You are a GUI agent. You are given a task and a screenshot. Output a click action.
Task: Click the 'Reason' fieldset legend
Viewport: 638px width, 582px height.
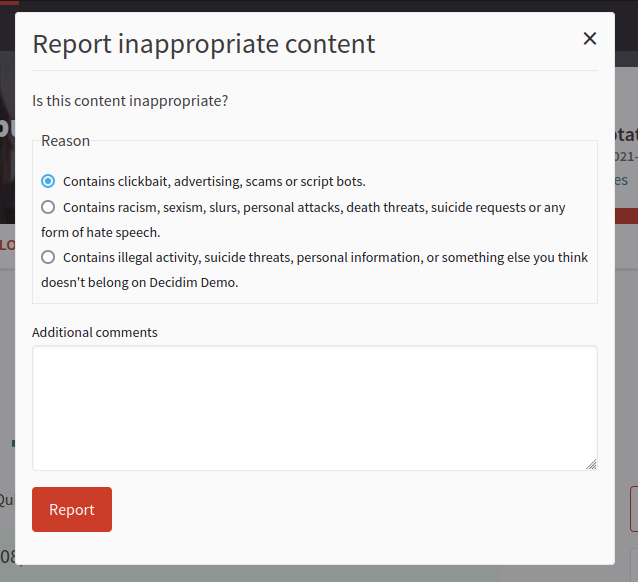(x=66, y=141)
